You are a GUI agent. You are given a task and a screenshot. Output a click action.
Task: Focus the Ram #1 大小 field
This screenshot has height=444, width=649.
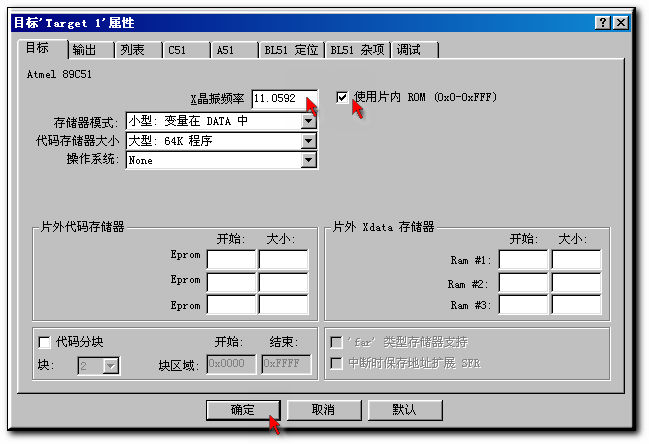click(576, 260)
